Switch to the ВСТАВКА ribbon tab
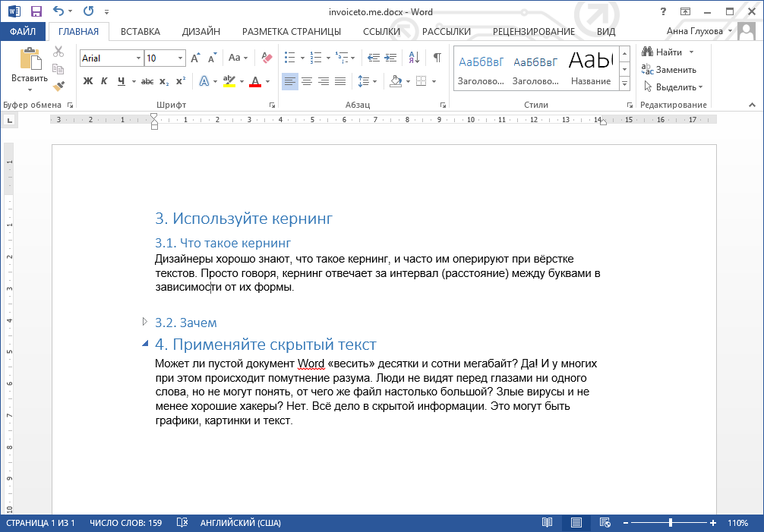 point(141,32)
